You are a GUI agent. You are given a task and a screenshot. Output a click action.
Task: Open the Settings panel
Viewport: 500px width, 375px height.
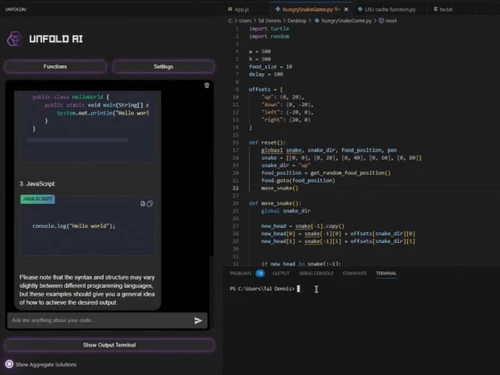163,67
